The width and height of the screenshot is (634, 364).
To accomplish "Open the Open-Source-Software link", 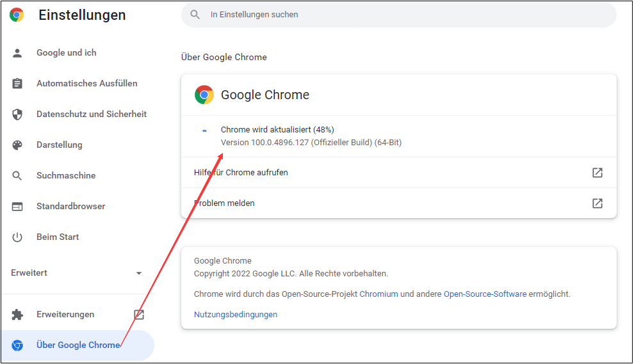I will [485, 294].
